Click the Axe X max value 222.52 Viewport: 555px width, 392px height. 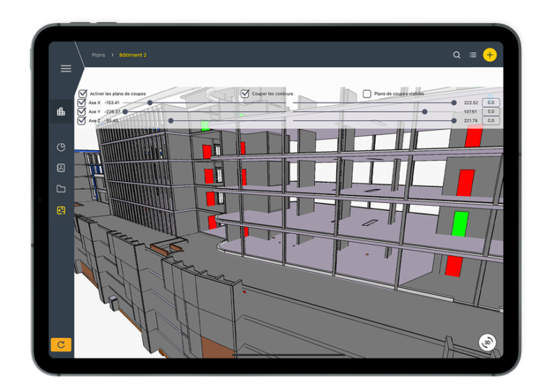click(470, 103)
